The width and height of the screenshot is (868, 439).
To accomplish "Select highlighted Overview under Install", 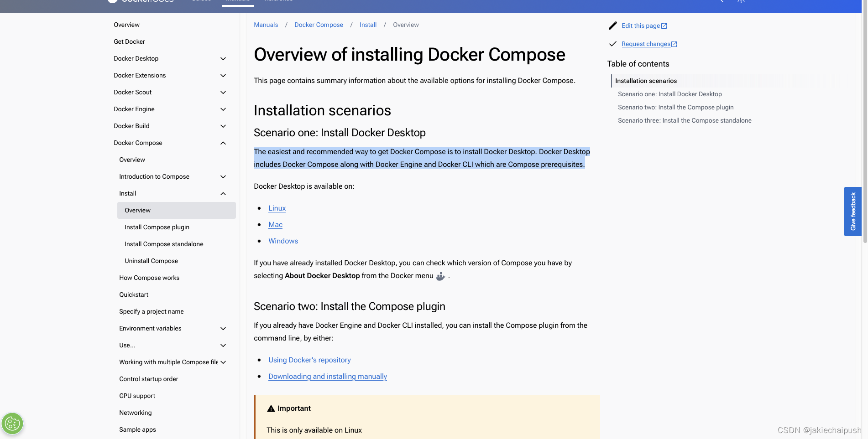I will 177,210.
